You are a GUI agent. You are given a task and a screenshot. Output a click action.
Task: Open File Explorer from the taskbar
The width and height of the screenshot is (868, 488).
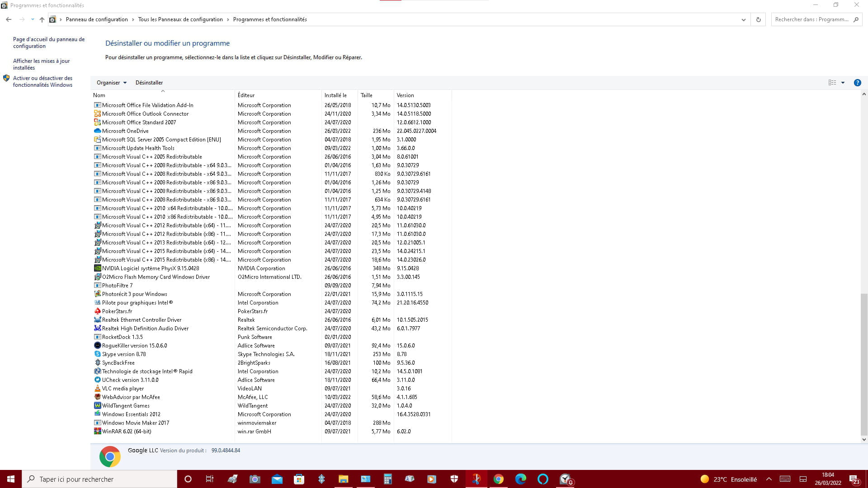pos(343,479)
